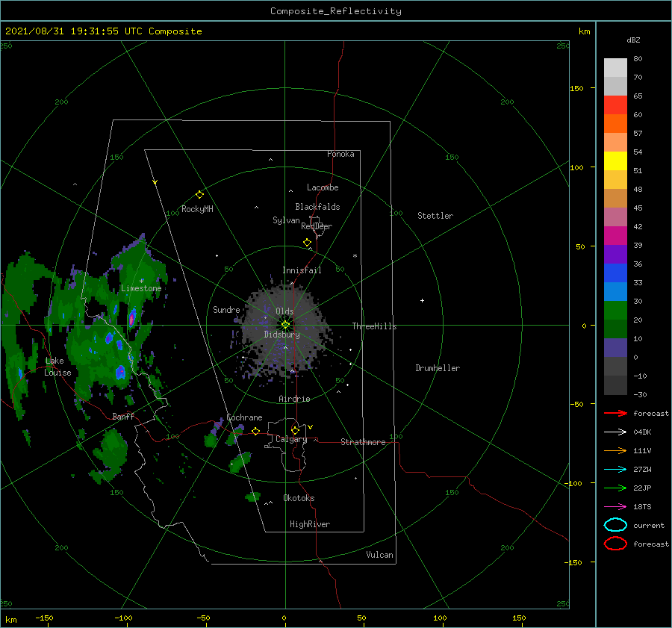This screenshot has width=672, height=628.
Task: Click the Blackfalds label
Action: (317, 207)
